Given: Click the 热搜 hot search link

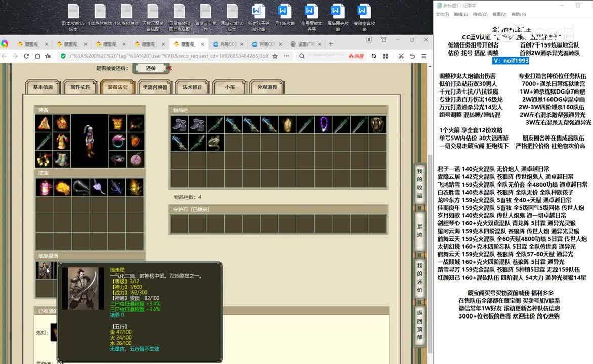Looking at the screenshot, I should tap(356, 56).
